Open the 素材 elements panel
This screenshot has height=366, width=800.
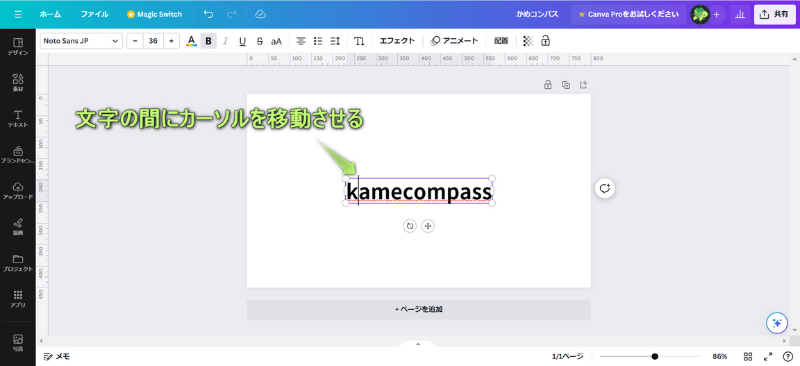coord(18,82)
